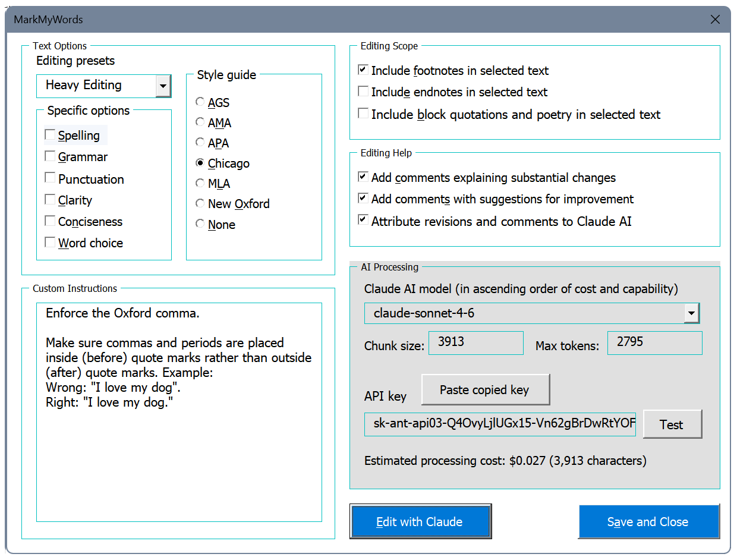
Task: Click the Chunk size input field
Action: 475,343
